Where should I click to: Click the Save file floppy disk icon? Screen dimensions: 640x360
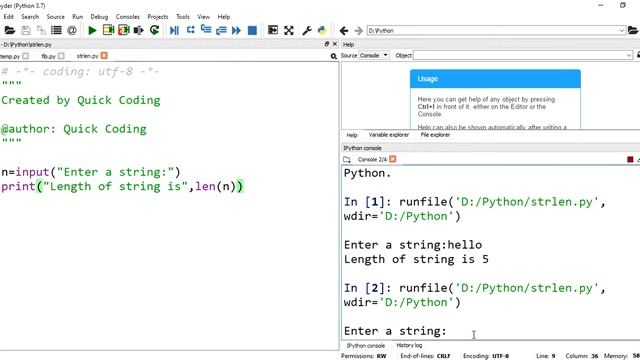point(26,30)
